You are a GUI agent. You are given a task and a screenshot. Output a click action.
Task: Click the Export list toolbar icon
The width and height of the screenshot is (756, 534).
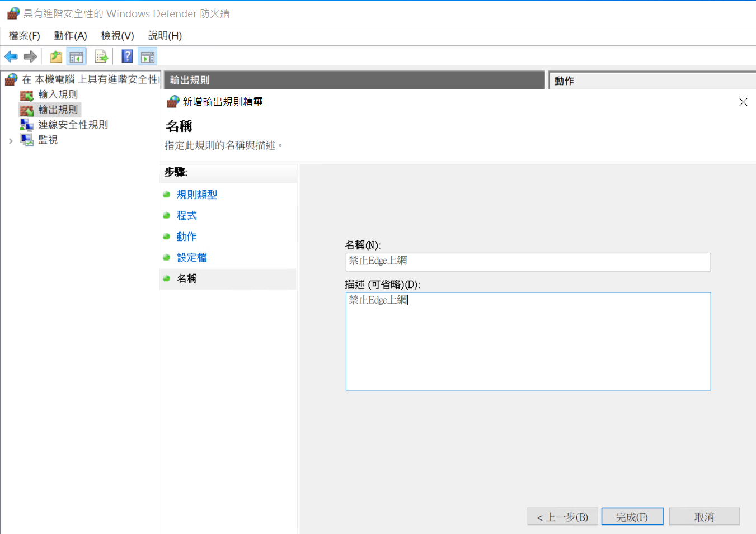[x=101, y=56]
